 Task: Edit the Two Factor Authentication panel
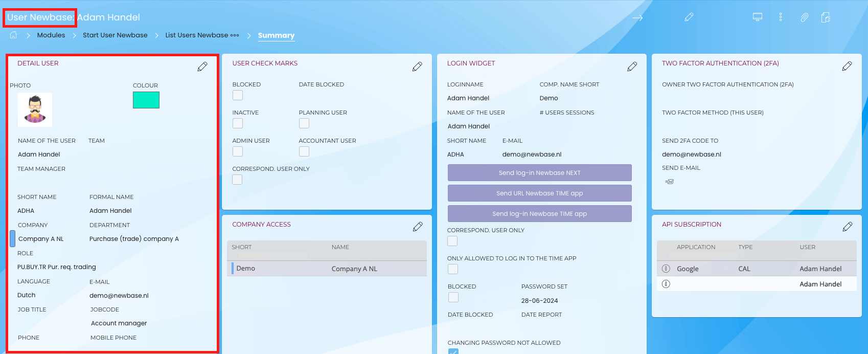(847, 66)
